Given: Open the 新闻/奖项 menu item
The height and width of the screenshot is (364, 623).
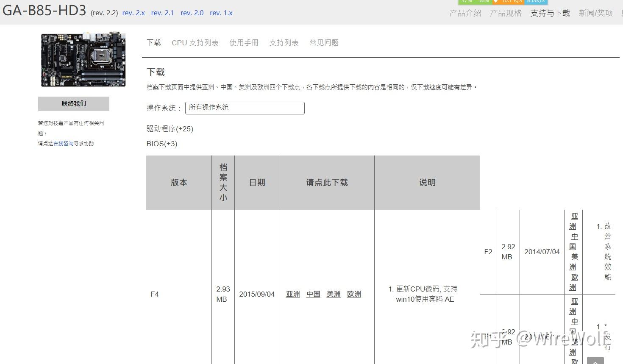Looking at the screenshot, I should [595, 13].
